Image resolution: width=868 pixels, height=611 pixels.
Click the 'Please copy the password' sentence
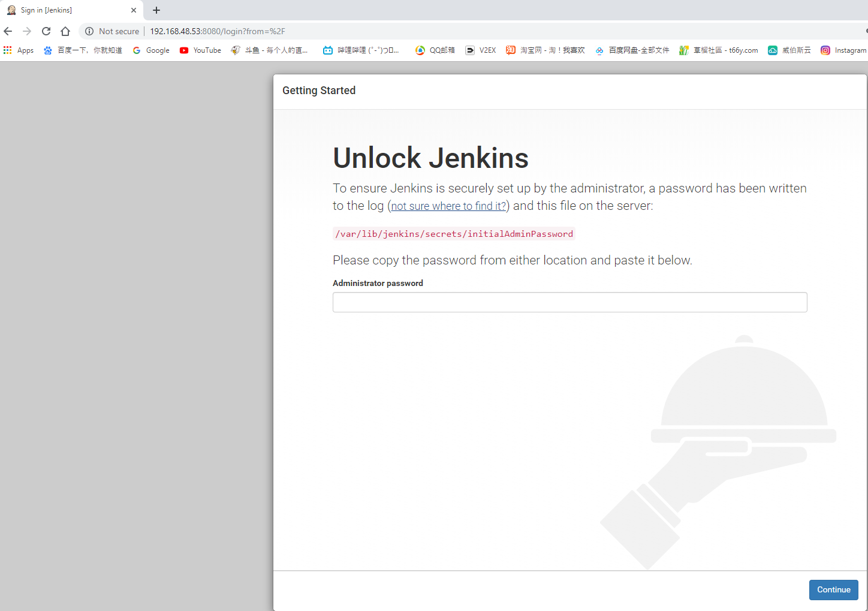513,260
